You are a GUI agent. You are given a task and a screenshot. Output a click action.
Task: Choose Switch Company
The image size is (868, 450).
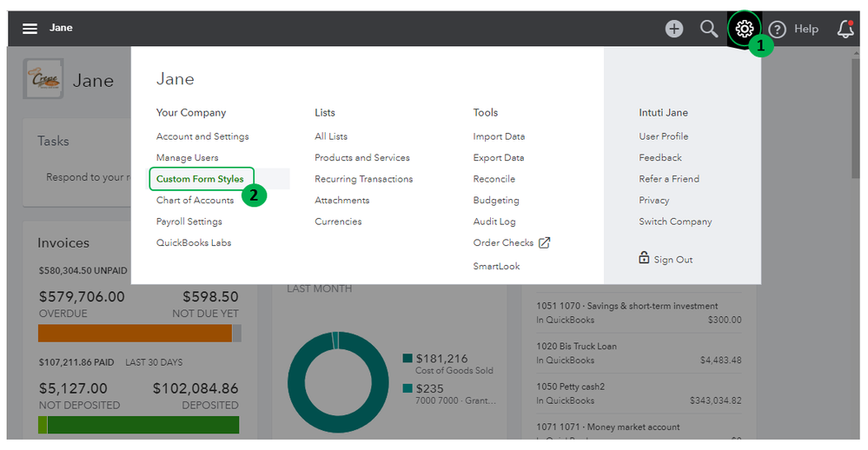[675, 222]
